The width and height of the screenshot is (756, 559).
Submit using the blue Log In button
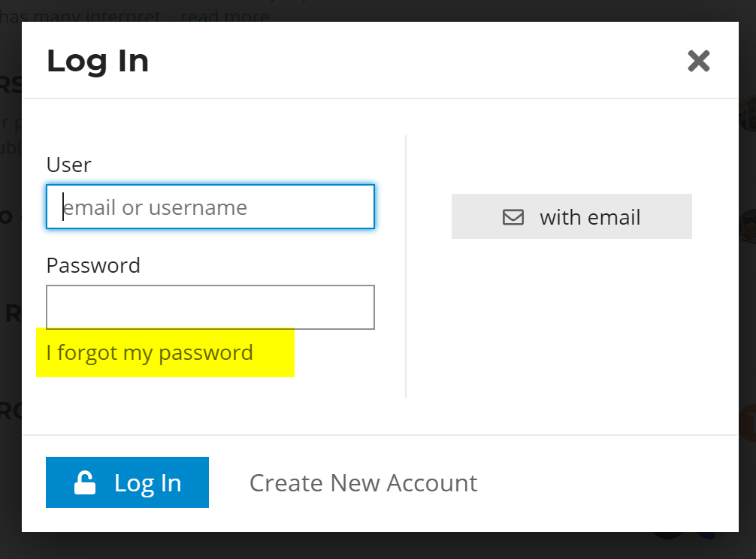pos(127,482)
